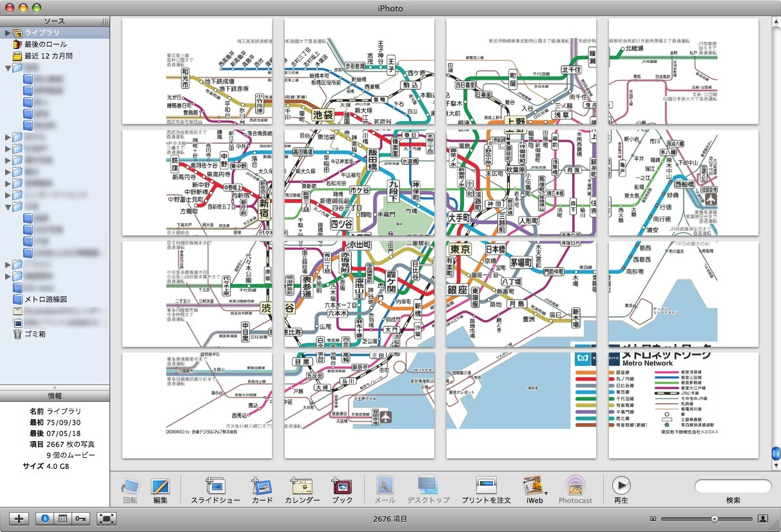Screen dimensions: 781x532
Task: Select the map thumbnail showing 北千住
Action: 521,71
